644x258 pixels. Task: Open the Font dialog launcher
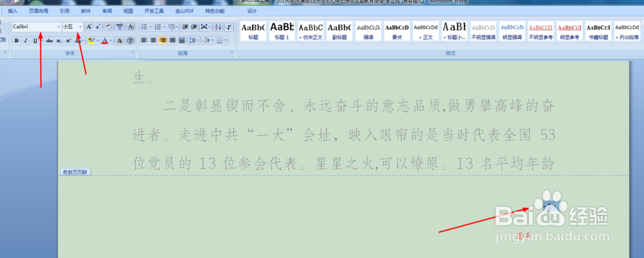133,53
